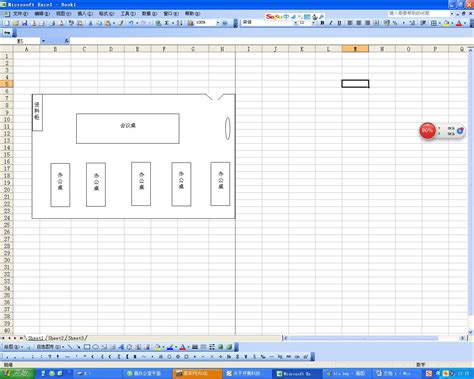Click the font color red A icon
Screen dimensions: 474x379
459,23
